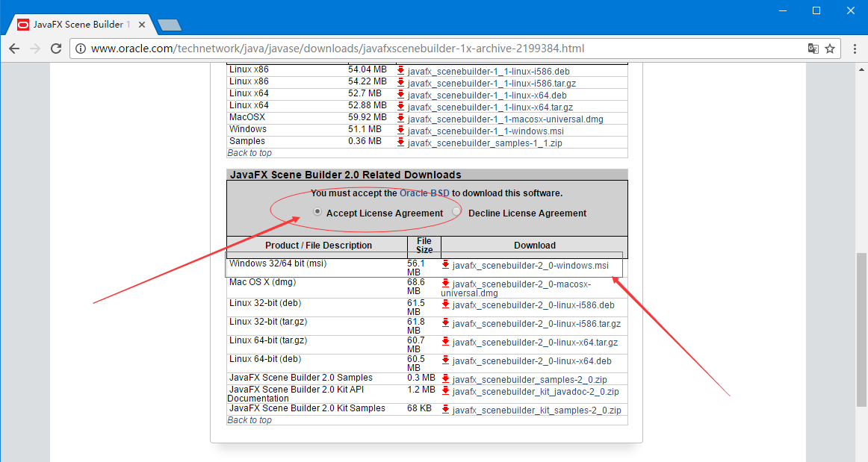The height and width of the screenshot is (462, 868).
Task: Click Back to top under the 2.0 downloads
Action: (249, 420)
